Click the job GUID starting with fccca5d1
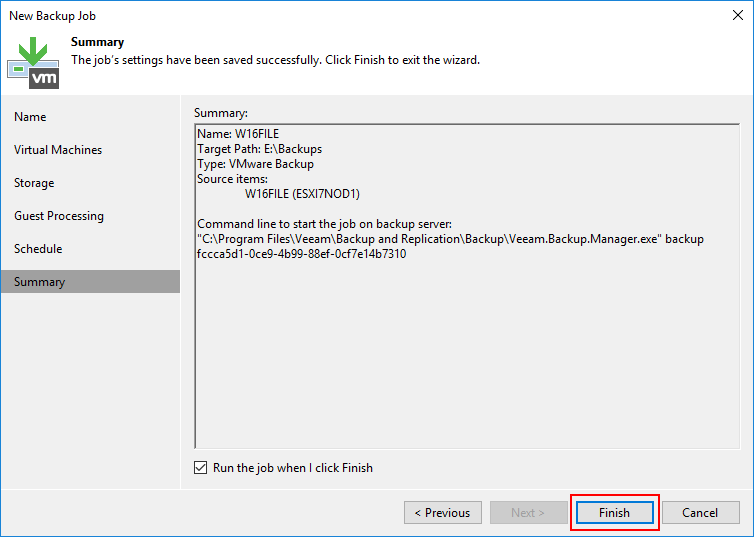Viewport: 754px width, 537px height. click(x=301, y=254)
